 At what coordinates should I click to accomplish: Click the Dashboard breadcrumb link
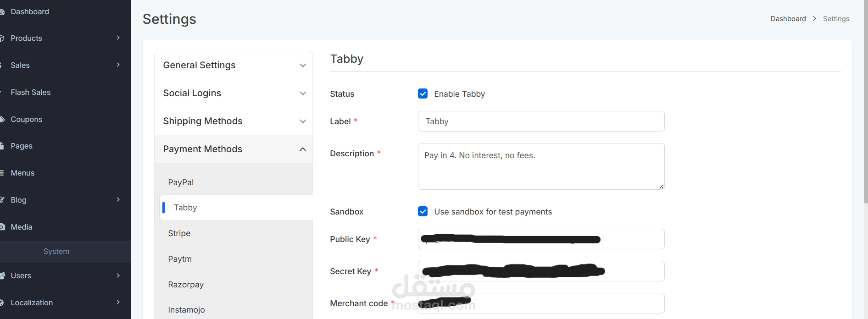[x=788, y=19]
